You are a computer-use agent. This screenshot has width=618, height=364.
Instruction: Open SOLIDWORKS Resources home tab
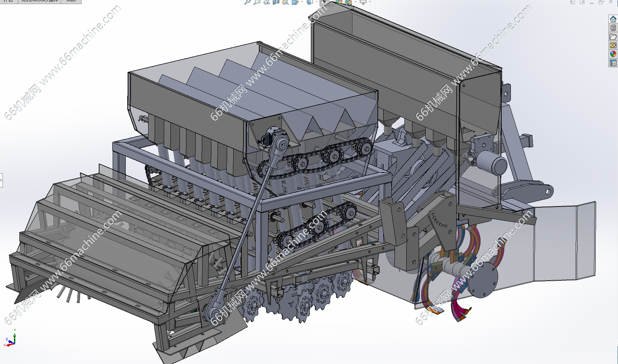613,19
